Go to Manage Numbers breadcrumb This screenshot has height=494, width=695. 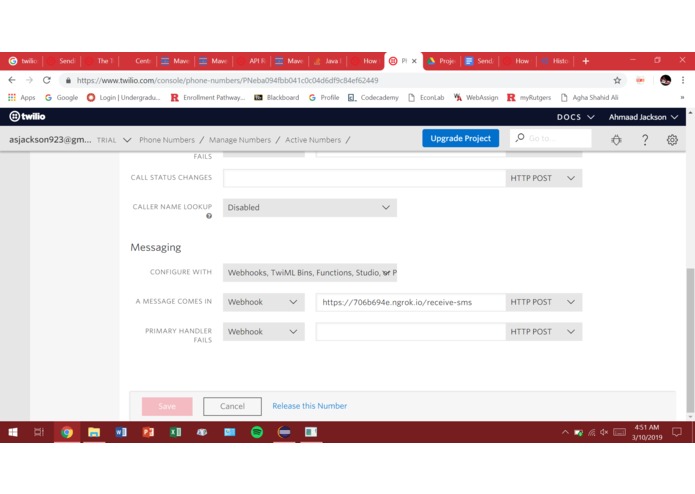click(240, 140)
